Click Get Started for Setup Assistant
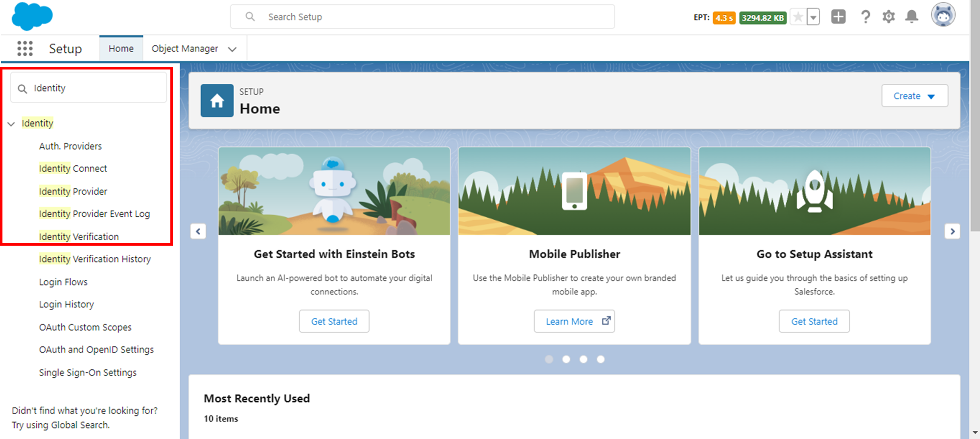 (815, 322)
